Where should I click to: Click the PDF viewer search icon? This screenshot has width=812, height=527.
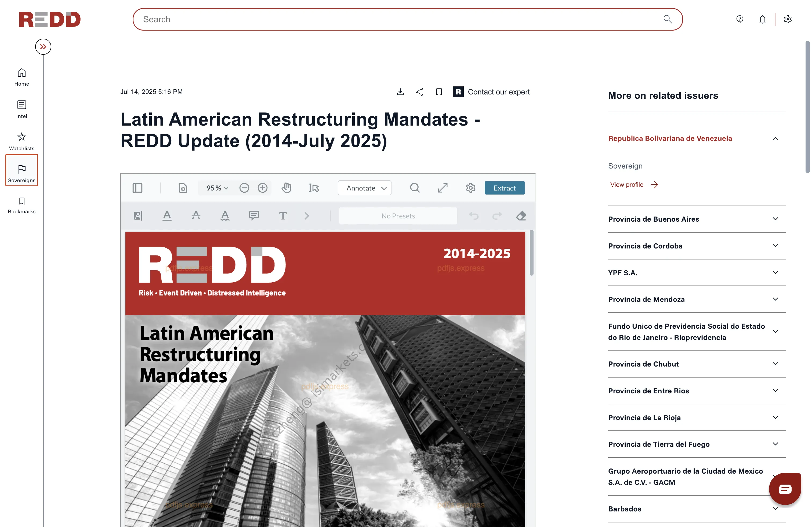pyautogui.click(x=415, y=188)
